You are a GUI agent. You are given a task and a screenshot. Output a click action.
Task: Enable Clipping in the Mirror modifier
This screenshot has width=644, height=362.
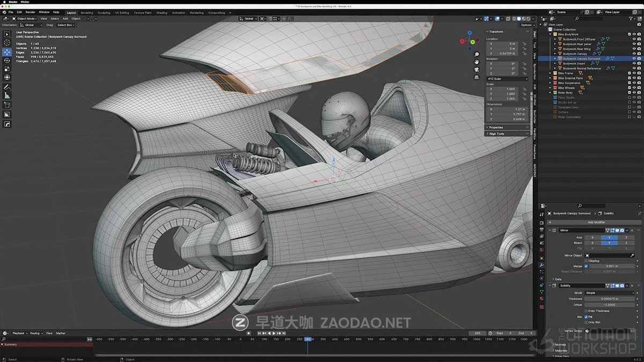pyautogui.click(x=586, y=261)
